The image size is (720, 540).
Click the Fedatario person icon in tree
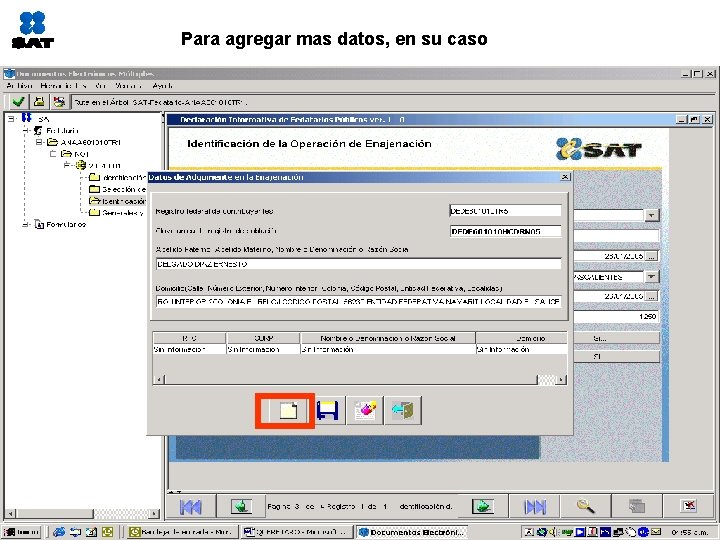38,131
